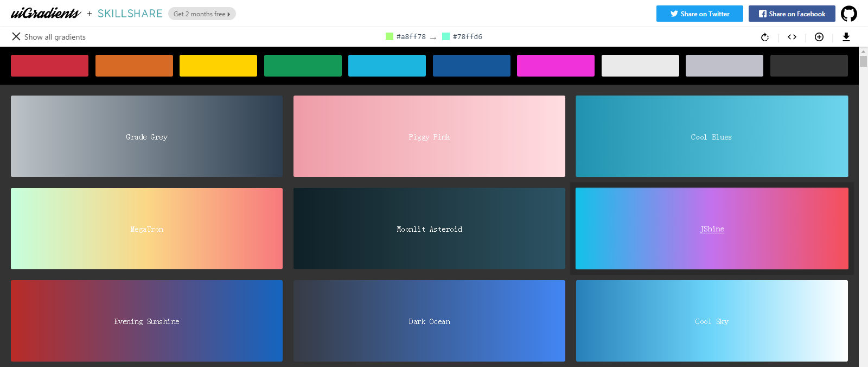Select the Cool Blues gradient
The width and height of the screenshot is (868, 367).
click(712, 136)
